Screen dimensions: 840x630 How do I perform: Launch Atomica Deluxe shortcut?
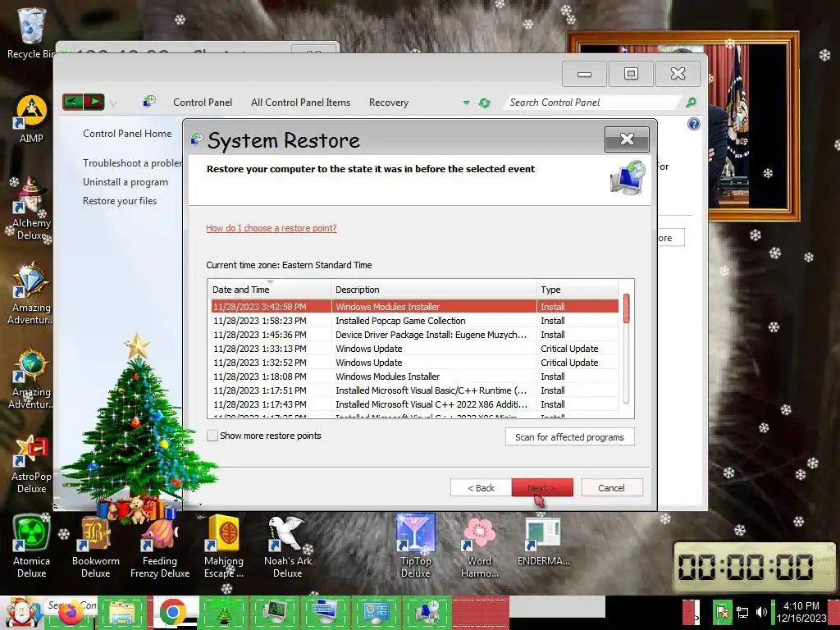[x=31, y=547]
